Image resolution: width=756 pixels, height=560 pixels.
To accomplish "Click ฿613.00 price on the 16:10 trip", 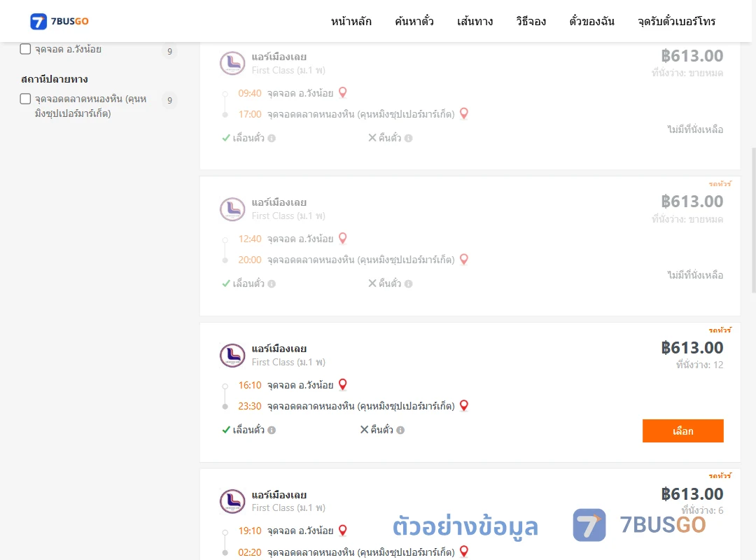I will pos(692,348).
